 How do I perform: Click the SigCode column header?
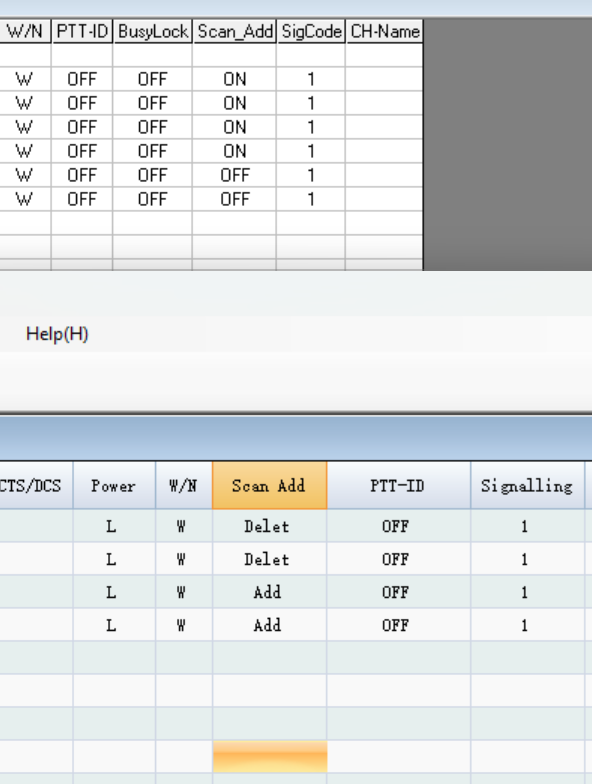pos(311,32)
